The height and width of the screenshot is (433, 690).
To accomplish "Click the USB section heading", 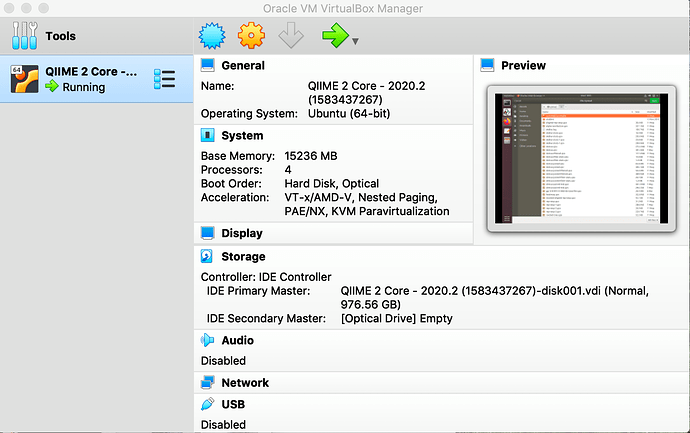I will click(x=235, y=405).
